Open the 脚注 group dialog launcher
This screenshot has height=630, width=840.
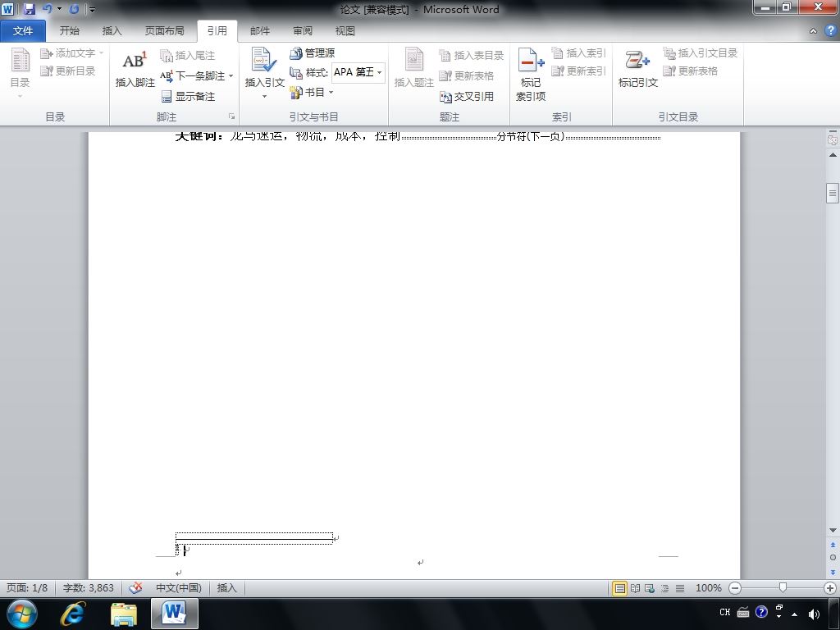click(x=231, y=116)
